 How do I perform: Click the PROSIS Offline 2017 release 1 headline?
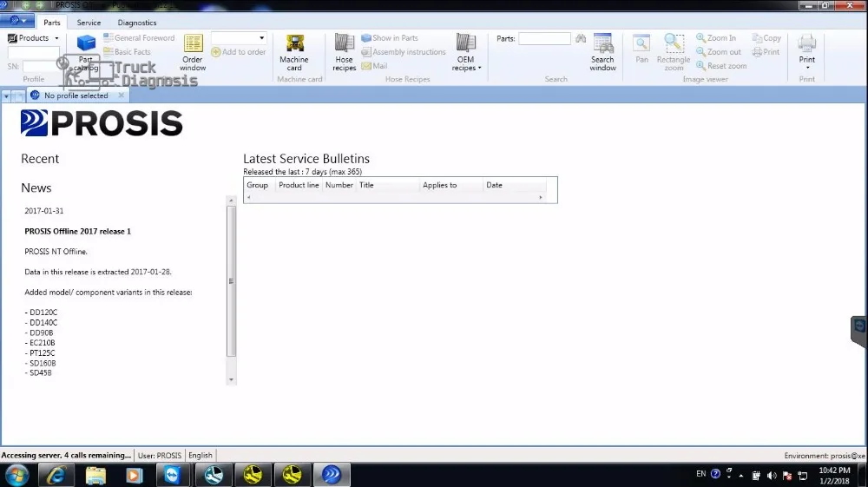click(77, 231)
